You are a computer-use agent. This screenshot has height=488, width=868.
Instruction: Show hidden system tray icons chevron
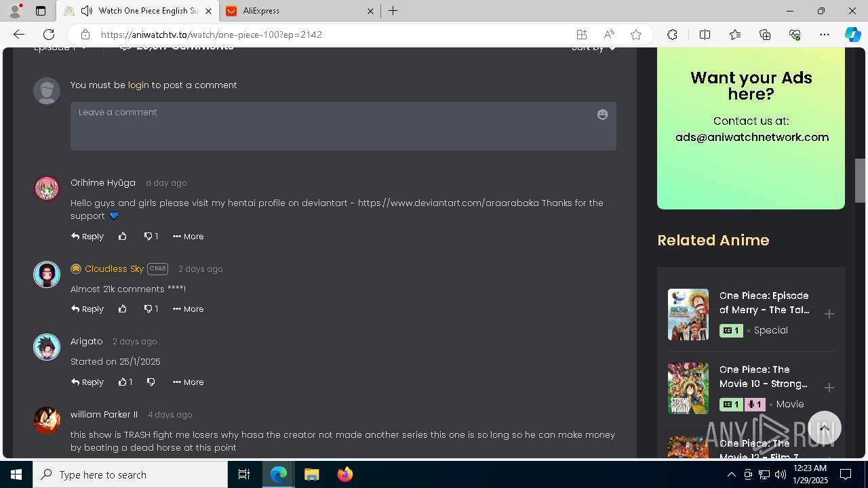[x=731, y=474]
